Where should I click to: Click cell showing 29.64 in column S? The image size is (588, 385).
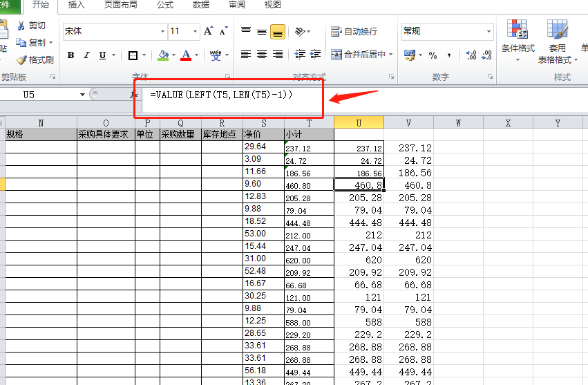[264, 147]
